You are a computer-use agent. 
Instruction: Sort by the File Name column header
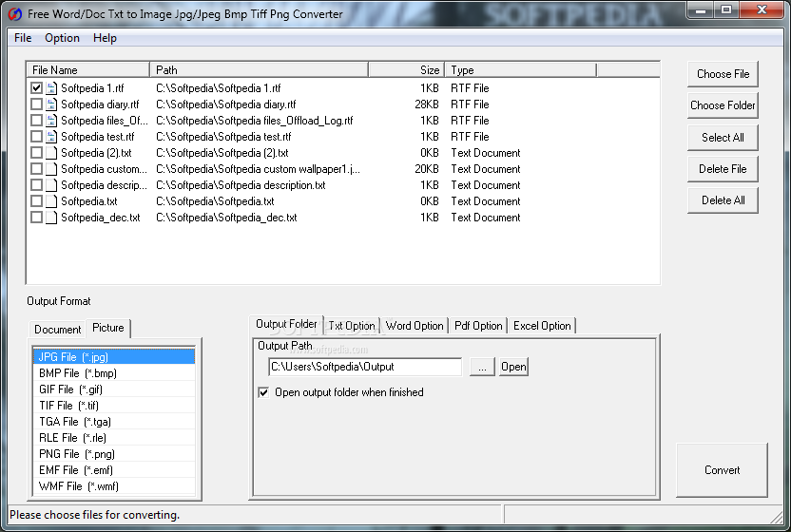click(88, 70)
